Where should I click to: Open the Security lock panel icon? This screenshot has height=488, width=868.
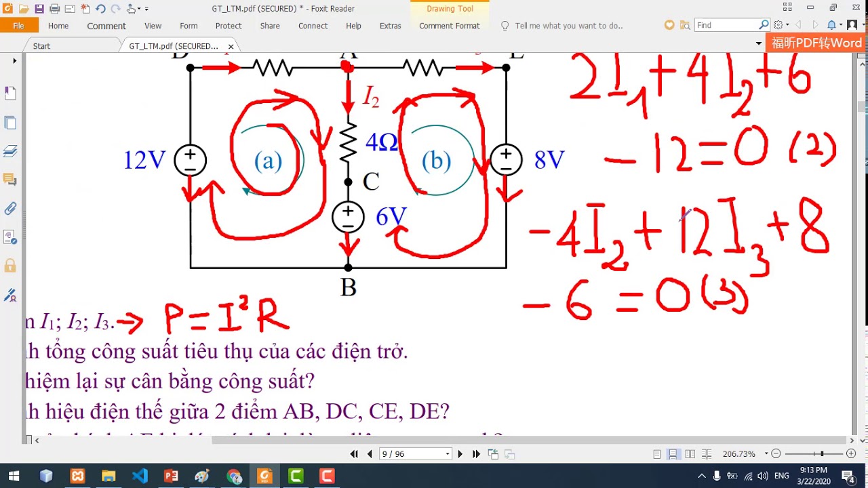10,266
